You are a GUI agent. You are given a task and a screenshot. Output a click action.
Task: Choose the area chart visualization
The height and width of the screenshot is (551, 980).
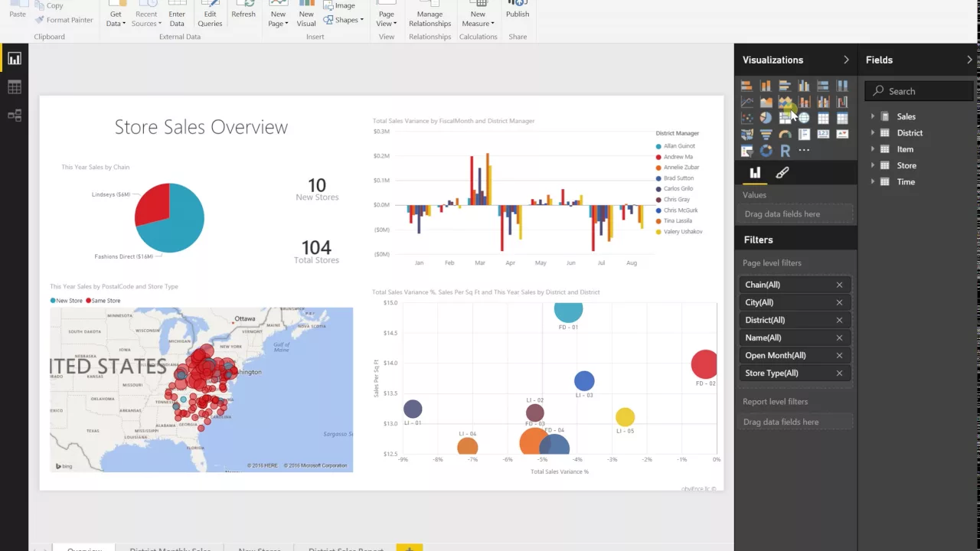(766, 102)
